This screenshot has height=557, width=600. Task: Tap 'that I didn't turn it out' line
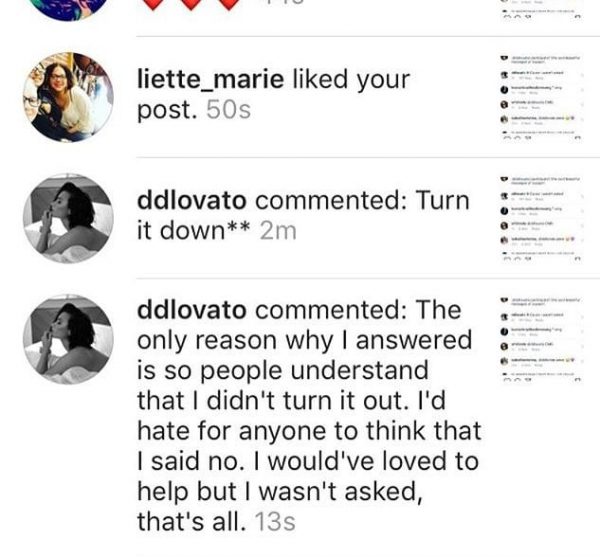291,401
